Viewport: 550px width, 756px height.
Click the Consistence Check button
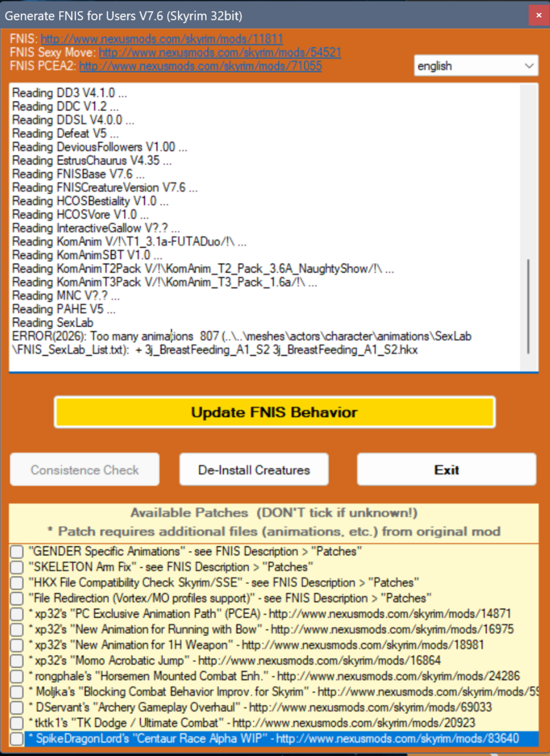[85, 470]
